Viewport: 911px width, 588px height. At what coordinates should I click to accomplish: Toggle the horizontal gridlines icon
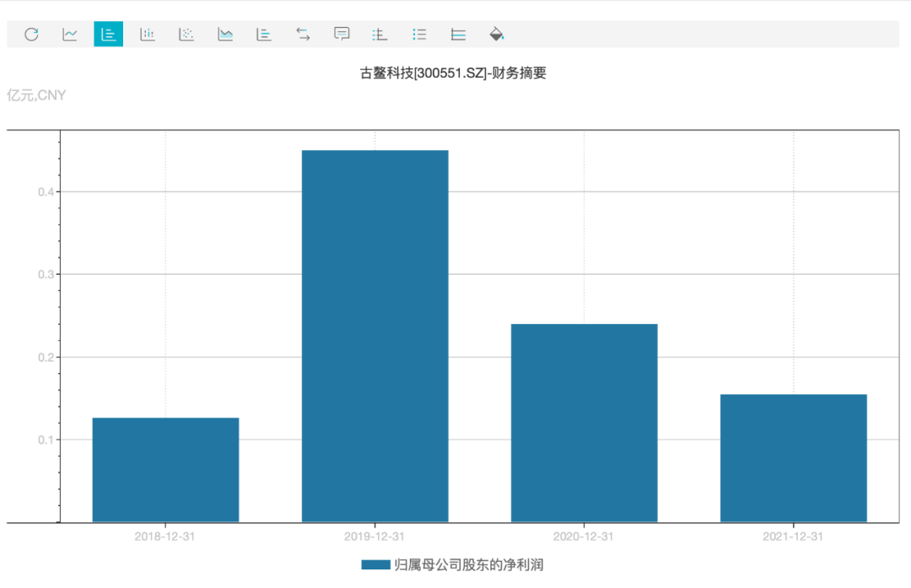point(458,35)
